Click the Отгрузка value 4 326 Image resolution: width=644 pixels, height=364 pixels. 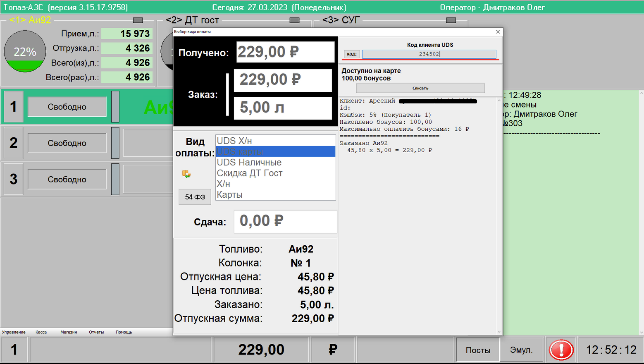click(x=126, y=48)
